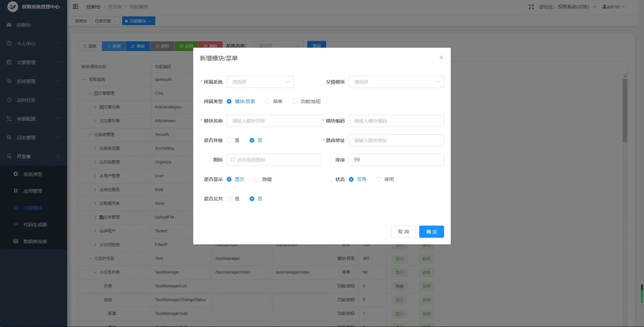Expand the admin user menu
The height and width of the screenshot is (327, 644).
tap(613, 7)
